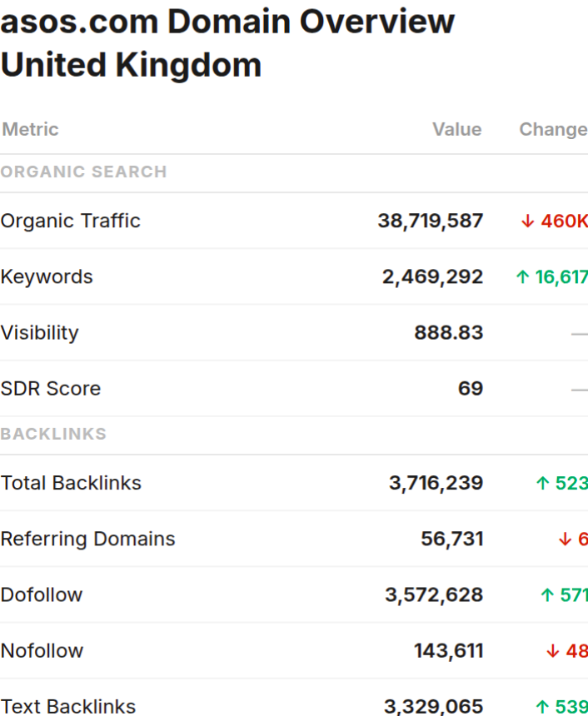The image size is (588, 716).
Task: Click the dash in Visibility change column
Action: 579,334
